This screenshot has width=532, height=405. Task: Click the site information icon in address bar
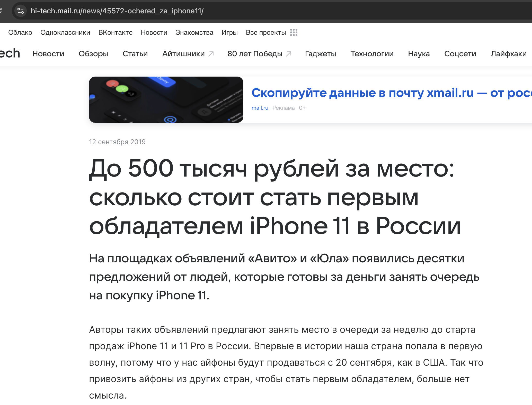21,11
